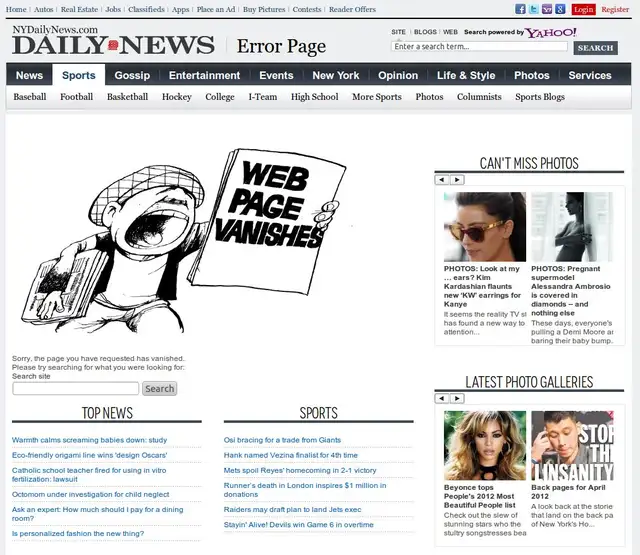Click the Place an Ad top link

[216, 9]
